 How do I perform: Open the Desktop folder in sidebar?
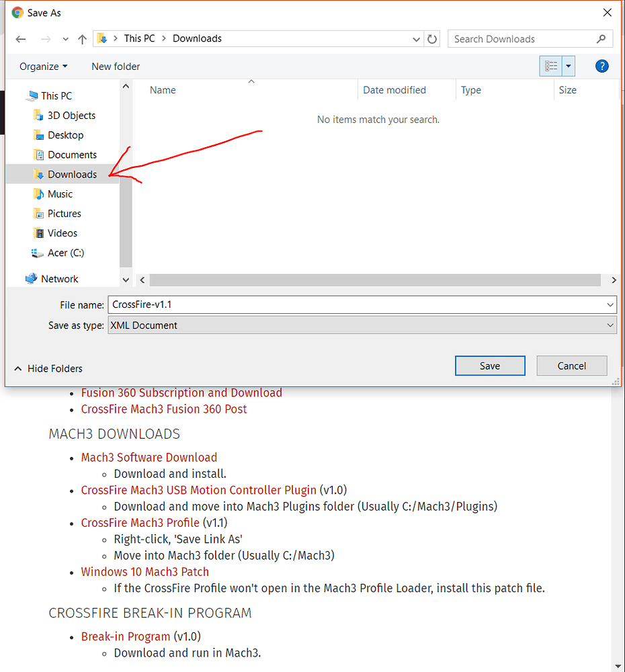(x=65, y=135)
